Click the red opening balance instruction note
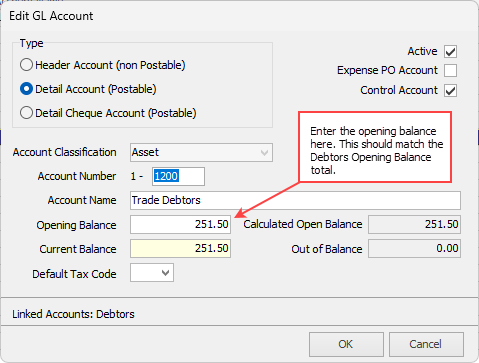 tap(375, 147)
